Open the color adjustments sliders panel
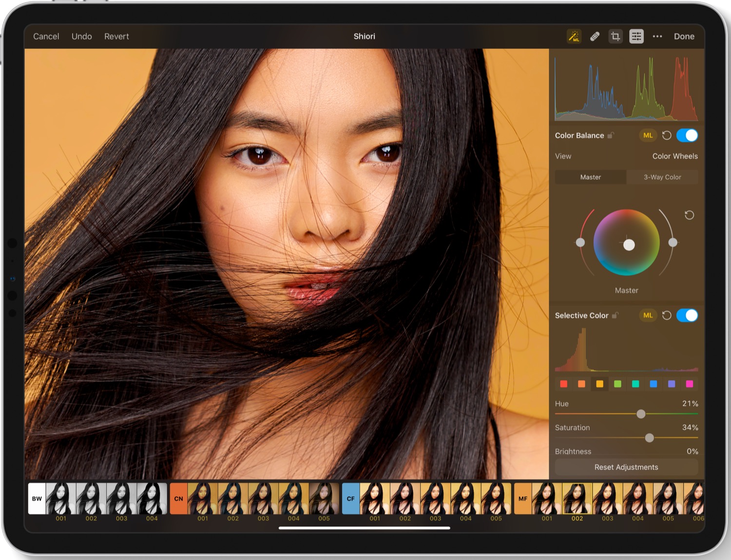This screenshot has height=560, width=731. [636, 37]
